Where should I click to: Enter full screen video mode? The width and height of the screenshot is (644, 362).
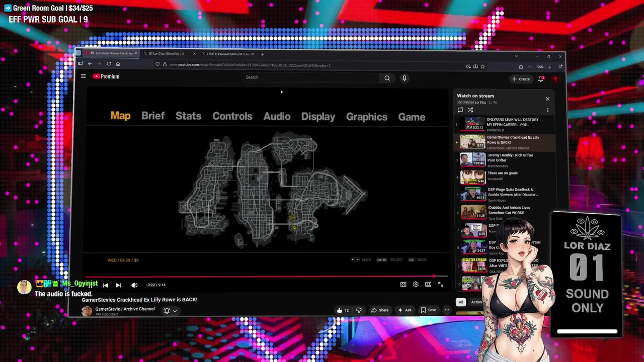[x=441, y=285]
